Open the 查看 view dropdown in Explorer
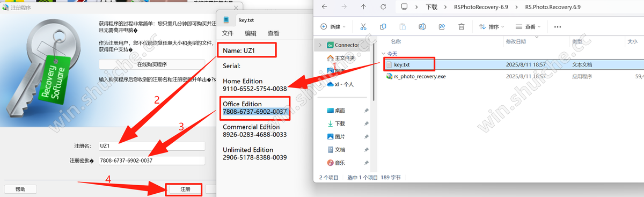This screenshot has width=644, height=197. (529, 26)
